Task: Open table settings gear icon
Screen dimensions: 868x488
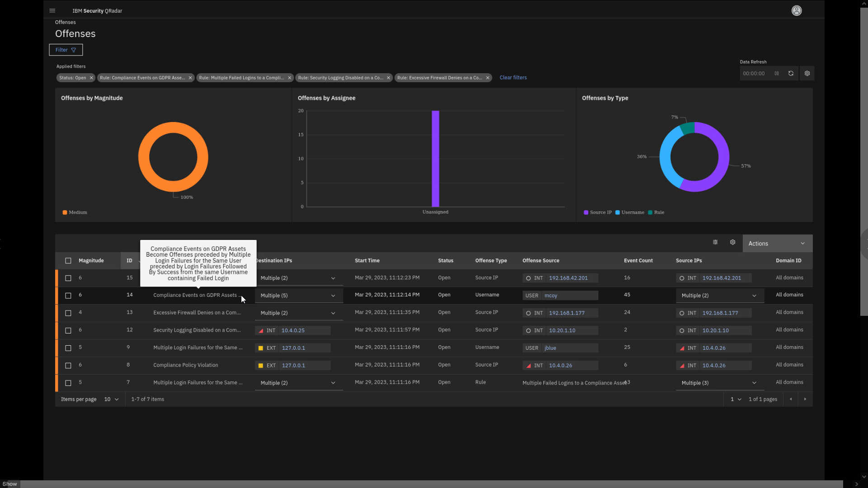Action: click(732, 242)
